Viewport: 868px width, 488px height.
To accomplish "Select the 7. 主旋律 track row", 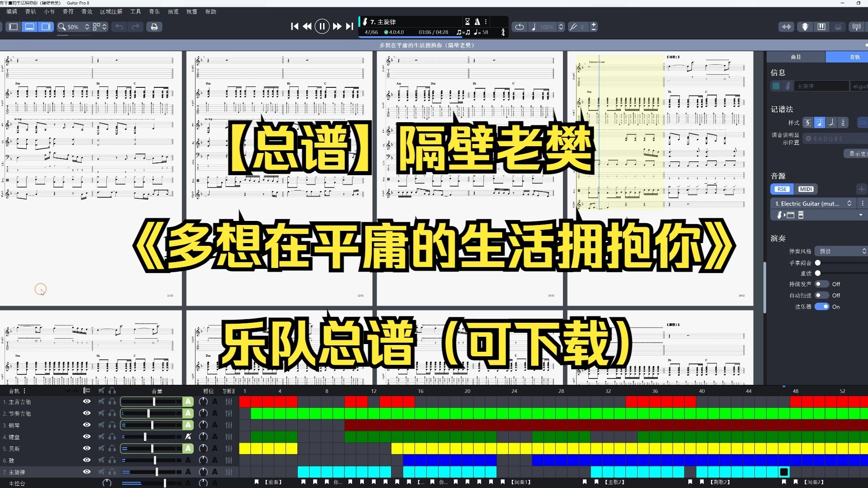I will (x=119, y=472).
